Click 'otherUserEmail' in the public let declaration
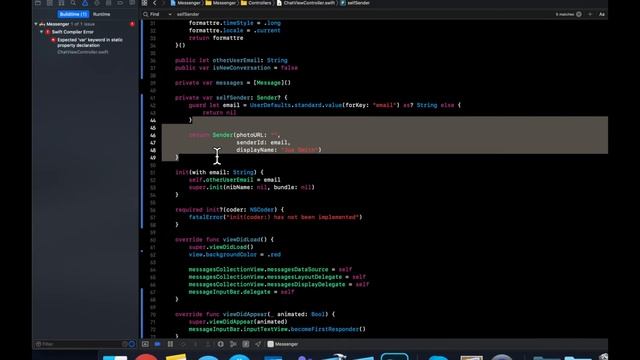Image resolution: width=640 pixels, height=360 pixels. click(x=236, y=60)
